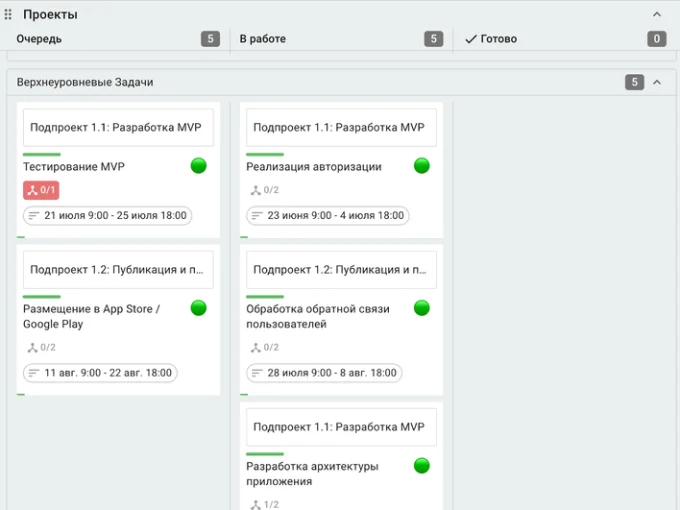Click green status on Размещение в App Store
Viewport: 680px width, 510px height.
198,308
